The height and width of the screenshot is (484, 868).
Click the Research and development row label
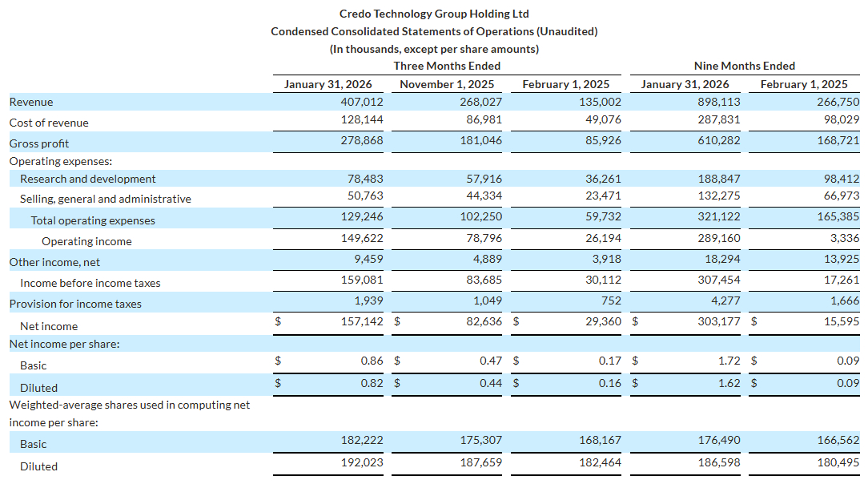coord(88,179)
